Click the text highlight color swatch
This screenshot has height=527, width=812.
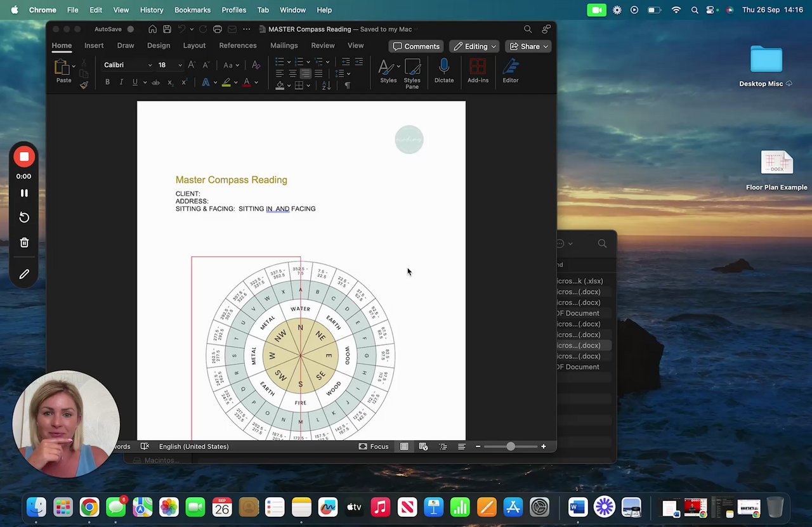226,82
